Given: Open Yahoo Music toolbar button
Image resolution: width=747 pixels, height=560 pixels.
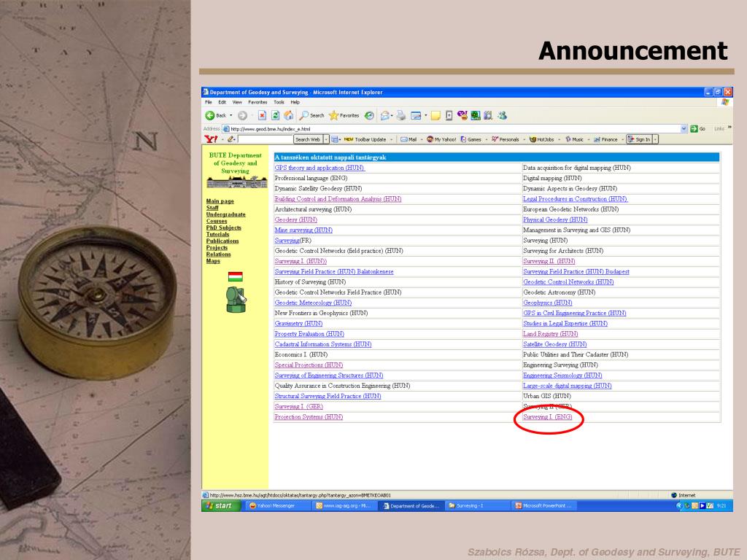Looking at the screenshot, I should coord(574,139).
